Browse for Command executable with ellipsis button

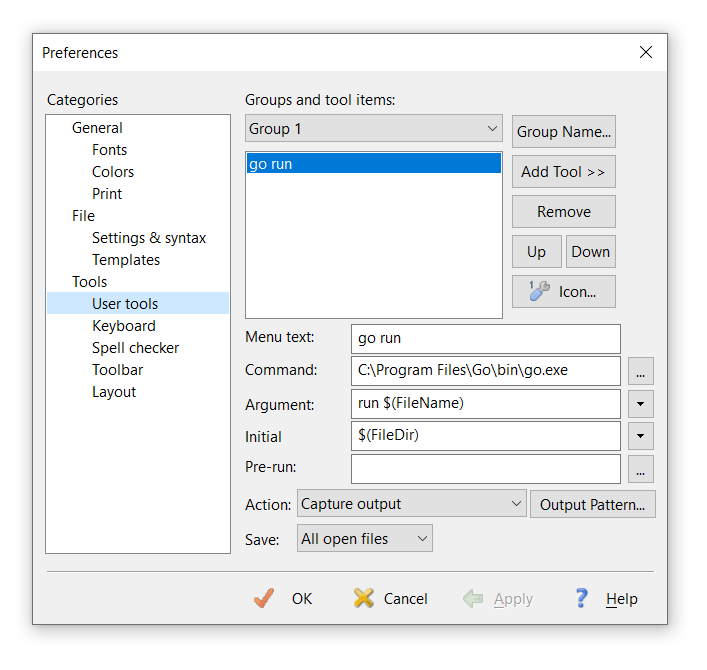(x=640, y=371)
